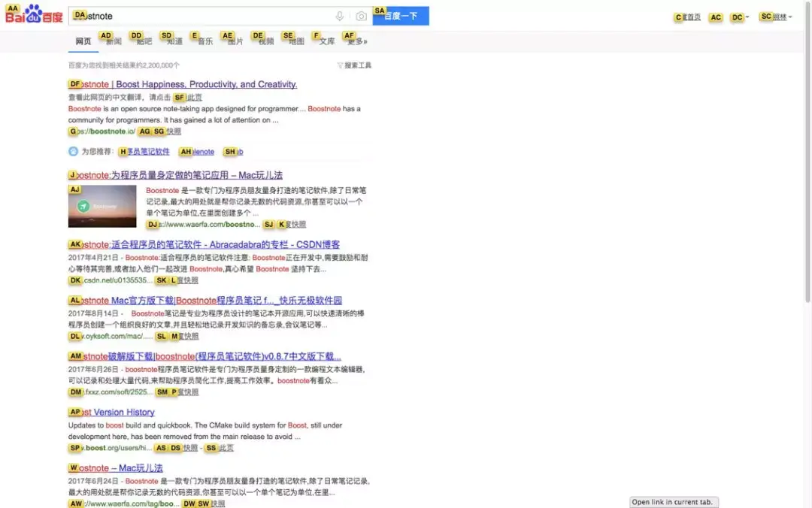Viewport: 812px width, 508px height.
Task: Open the CSDN博客 result title
Action: (204, 244)
